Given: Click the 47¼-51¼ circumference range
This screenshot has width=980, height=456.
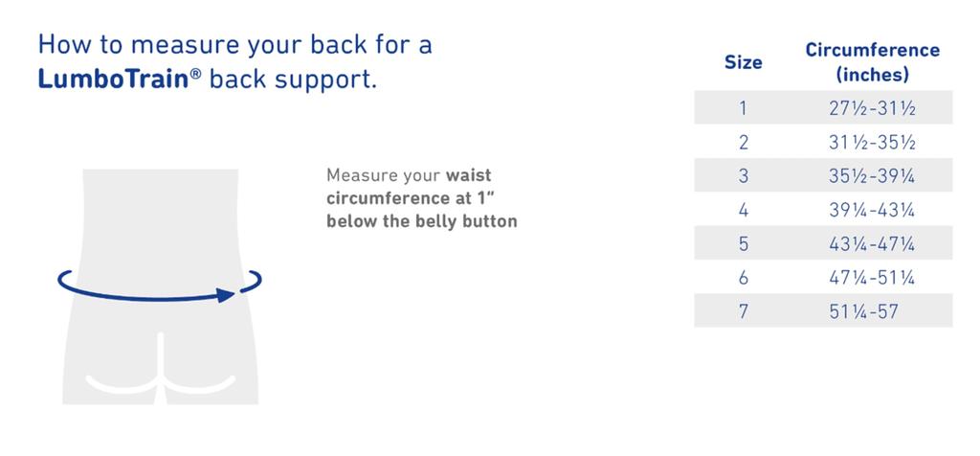Looking at the screenshot, I should pos(872,278).
